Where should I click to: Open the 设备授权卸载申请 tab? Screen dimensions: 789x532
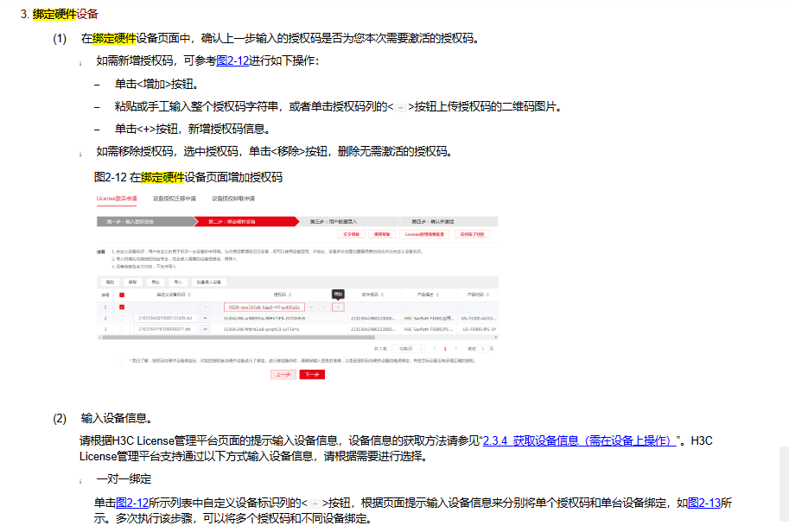click(233, 198)
